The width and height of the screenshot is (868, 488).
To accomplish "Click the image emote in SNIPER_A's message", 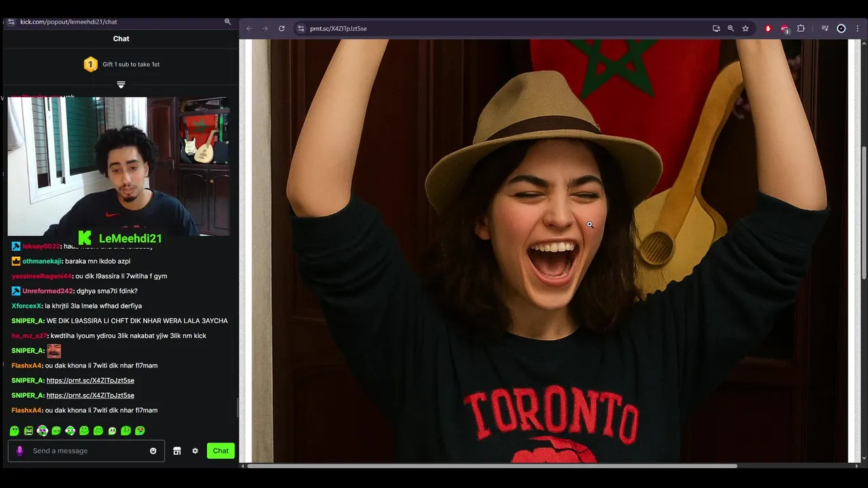I will click(54, 351).
